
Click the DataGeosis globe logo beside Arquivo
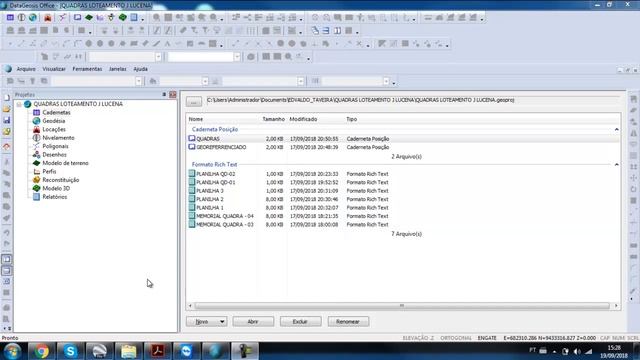8,69
